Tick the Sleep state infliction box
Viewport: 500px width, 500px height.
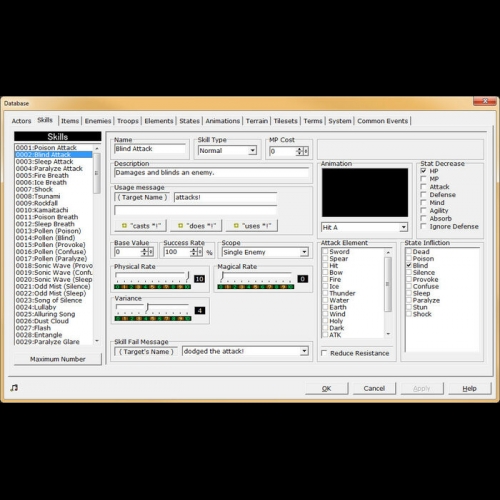409,293
